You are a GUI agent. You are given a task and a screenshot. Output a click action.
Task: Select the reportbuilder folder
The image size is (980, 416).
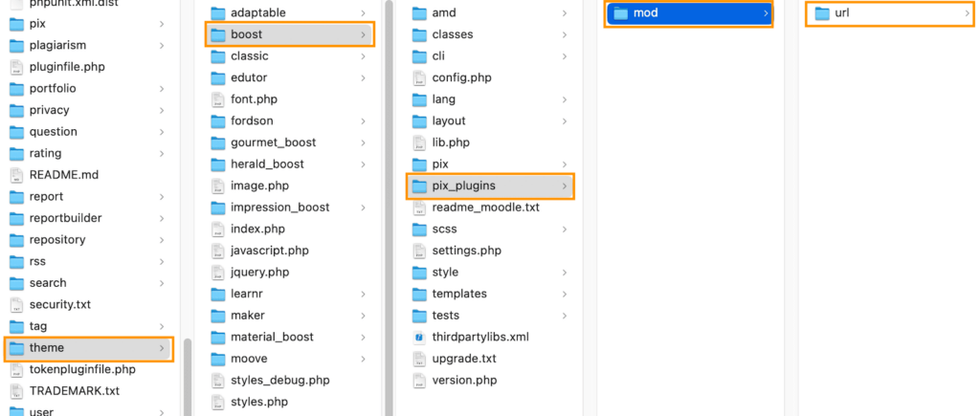(65, 218)
